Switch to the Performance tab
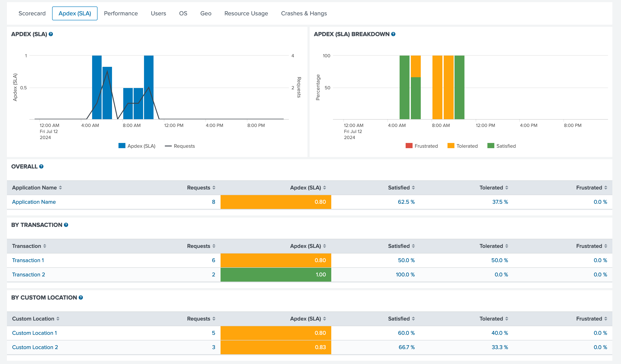Image resolution: width=621 pixels, height=364 pixels. click(x=120, y=13)
